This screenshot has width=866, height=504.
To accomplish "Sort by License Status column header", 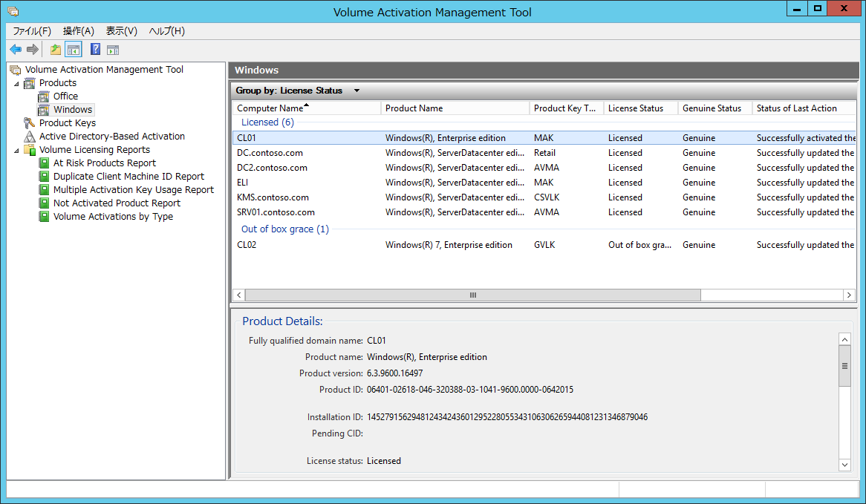I will [641, 108].
